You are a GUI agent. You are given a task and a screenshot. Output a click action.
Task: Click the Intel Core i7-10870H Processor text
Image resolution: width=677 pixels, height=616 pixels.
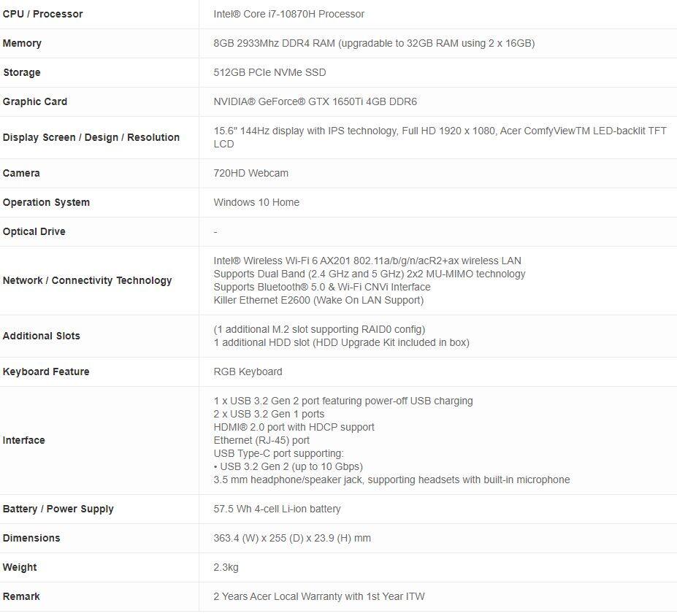[x=288, y=14]
